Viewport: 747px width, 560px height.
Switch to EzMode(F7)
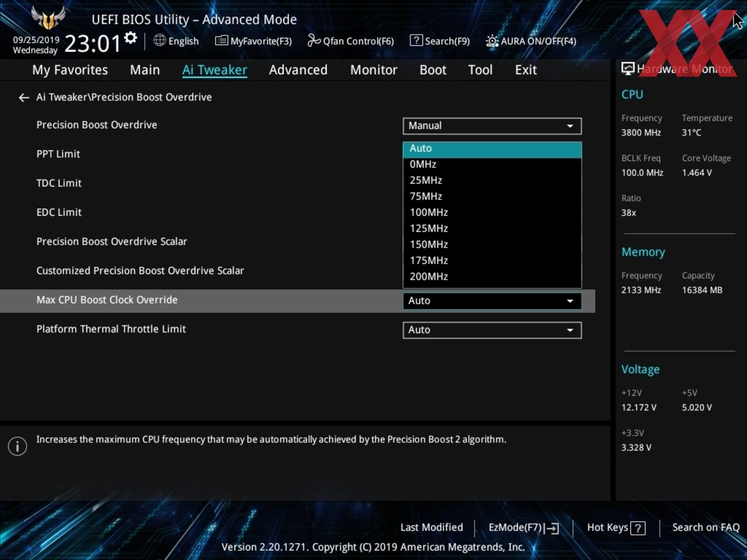[x=523, y=528]
